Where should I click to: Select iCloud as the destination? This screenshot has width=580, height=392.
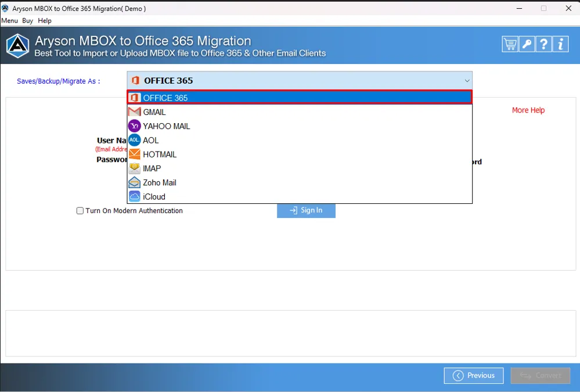pyautogui.click(x=300, y=196)
